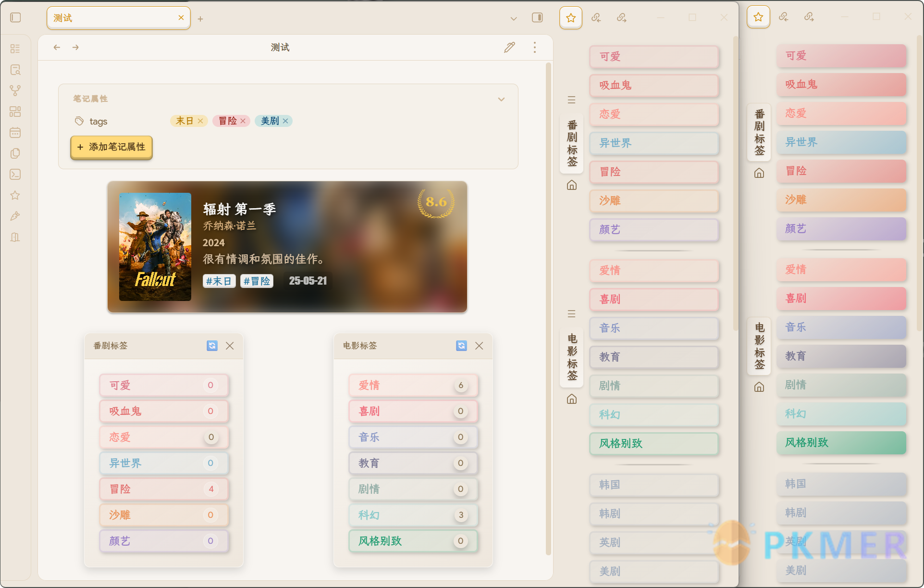Open the tab list dropdown arrow

pos(513,18)
